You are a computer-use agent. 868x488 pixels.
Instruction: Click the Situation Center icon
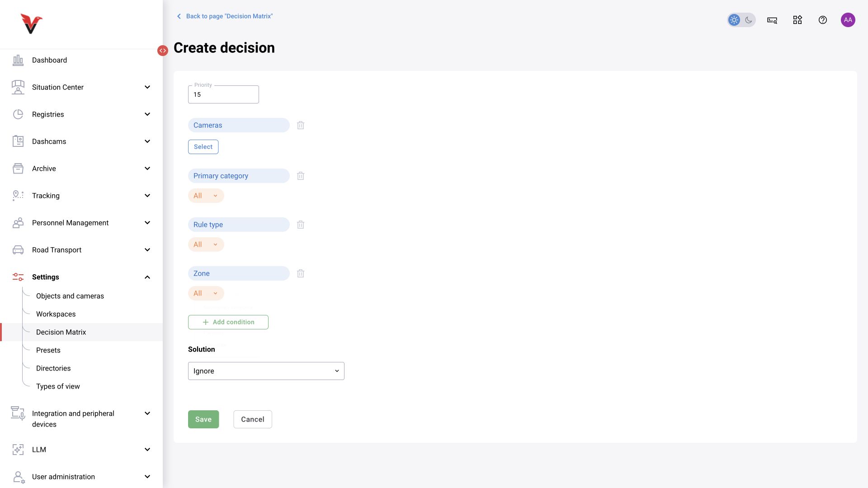[x=18, y=87]
